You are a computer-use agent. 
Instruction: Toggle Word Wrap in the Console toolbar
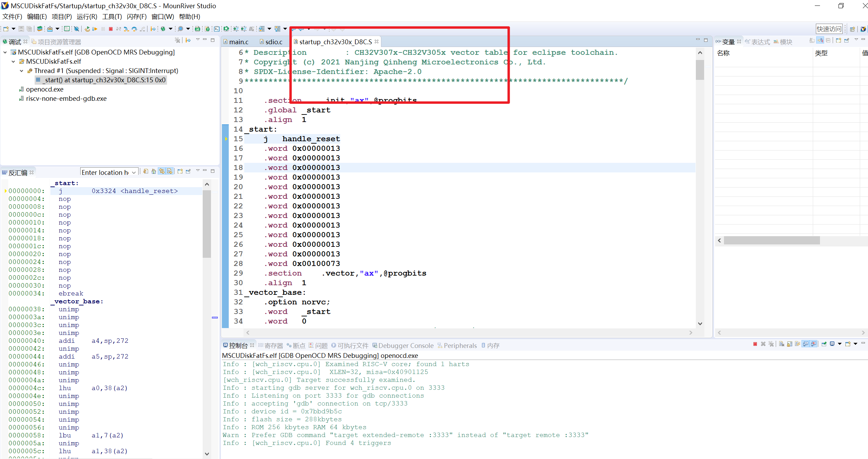click(x=798, y=344)
